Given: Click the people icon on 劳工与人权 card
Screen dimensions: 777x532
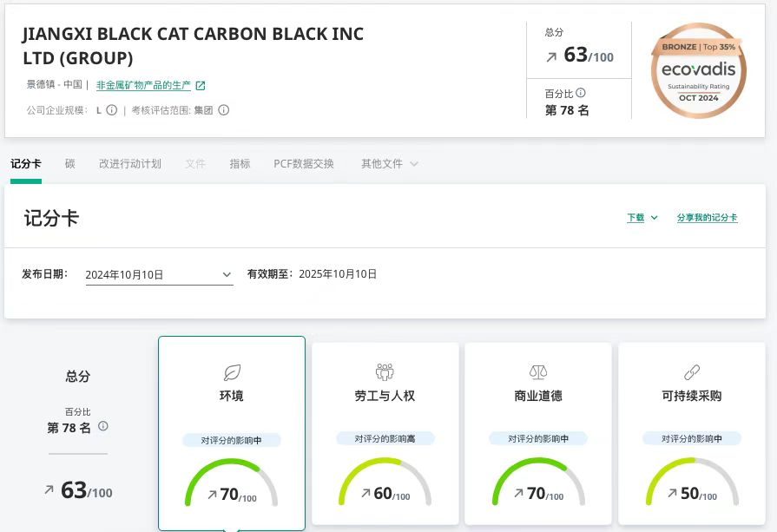Looking at the screenshot, I should click(385, 372).
